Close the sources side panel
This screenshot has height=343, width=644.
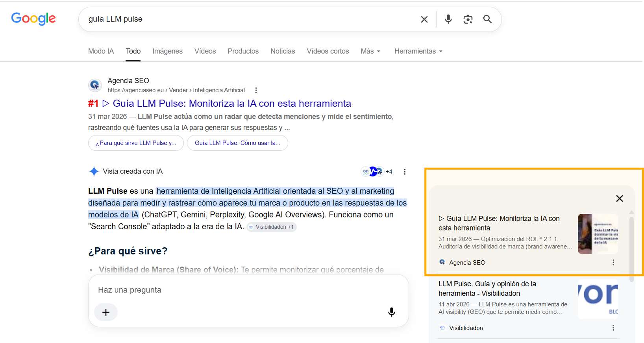coord(620,198)
